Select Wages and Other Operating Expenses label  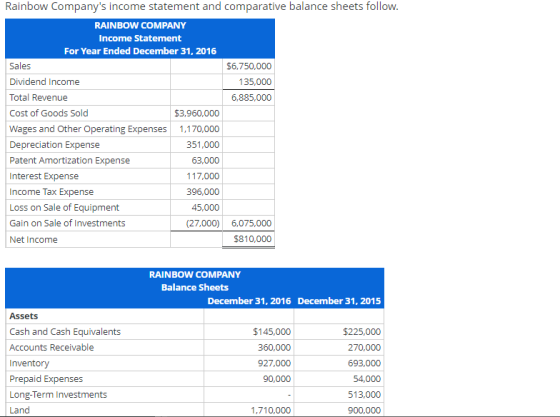tap(88, 129)
